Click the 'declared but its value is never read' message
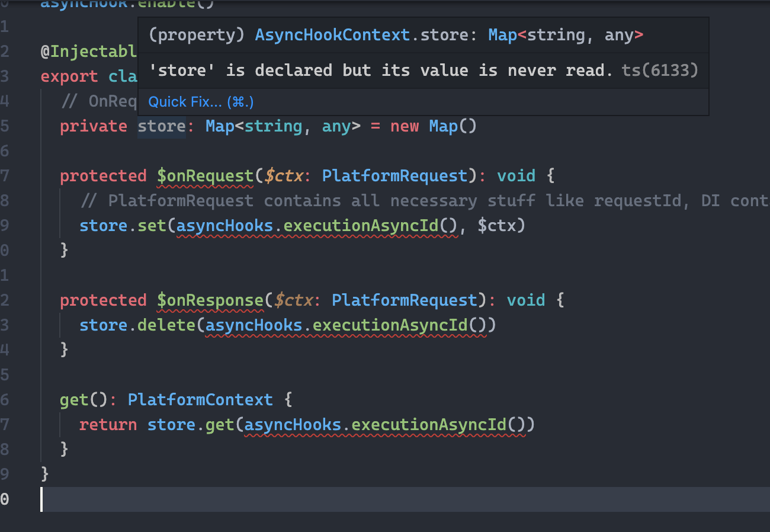Viewport: 770px width, 532px height. 419,70
